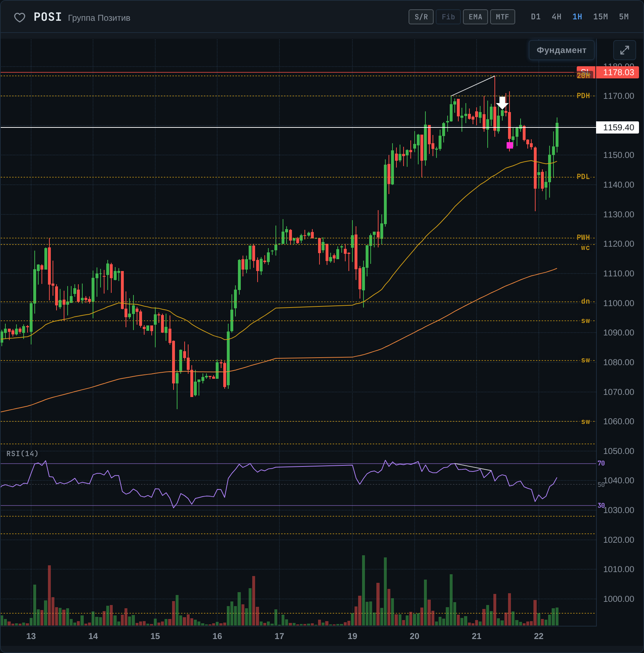The image size is (644, 653).
Task: Add POSI to favorites with heart icon
Action: point(19,17)
